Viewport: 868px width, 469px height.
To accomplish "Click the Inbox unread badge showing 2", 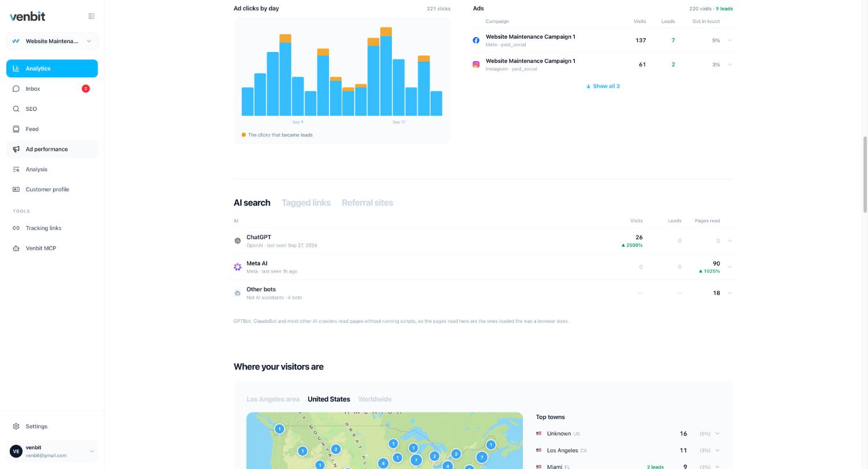I will click(86, 89).
